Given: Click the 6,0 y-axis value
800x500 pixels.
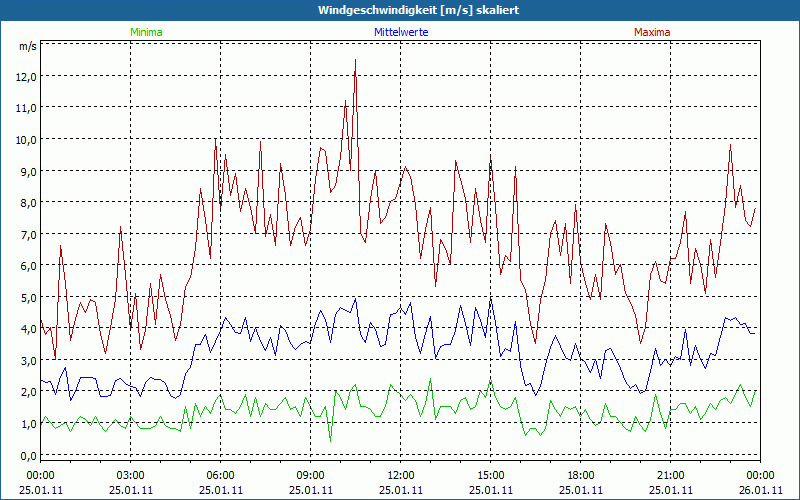Looking at the screenshot, I should (x=29, y=266).
